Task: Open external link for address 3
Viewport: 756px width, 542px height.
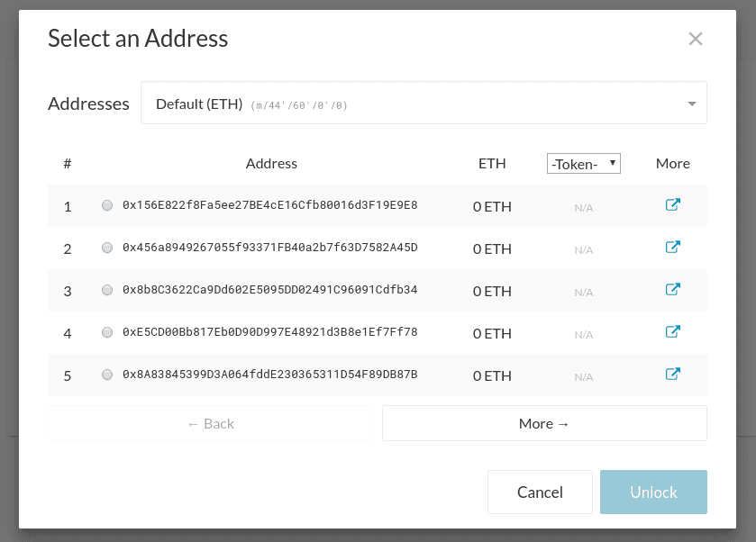Action: pos(672,290)
